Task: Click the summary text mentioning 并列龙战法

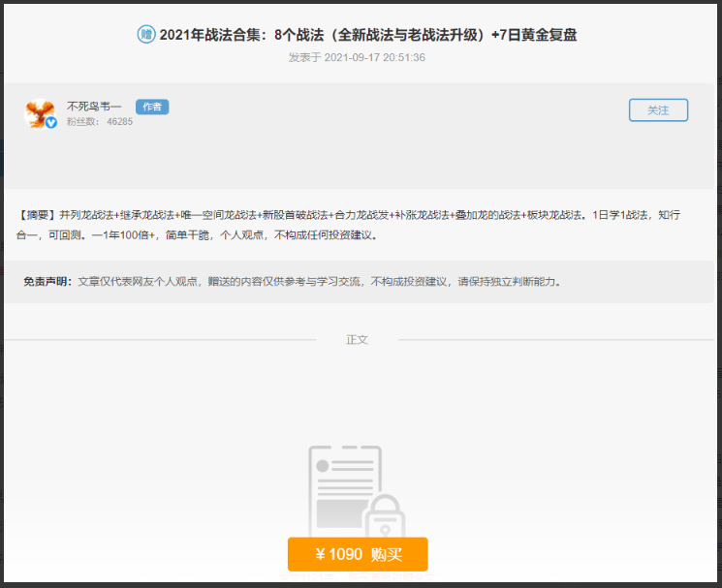Action: pyautogui.click(x=88, y=215)
